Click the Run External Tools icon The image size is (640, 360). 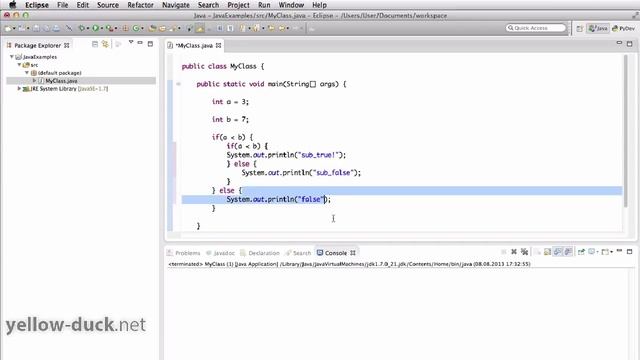click(109, 28)
